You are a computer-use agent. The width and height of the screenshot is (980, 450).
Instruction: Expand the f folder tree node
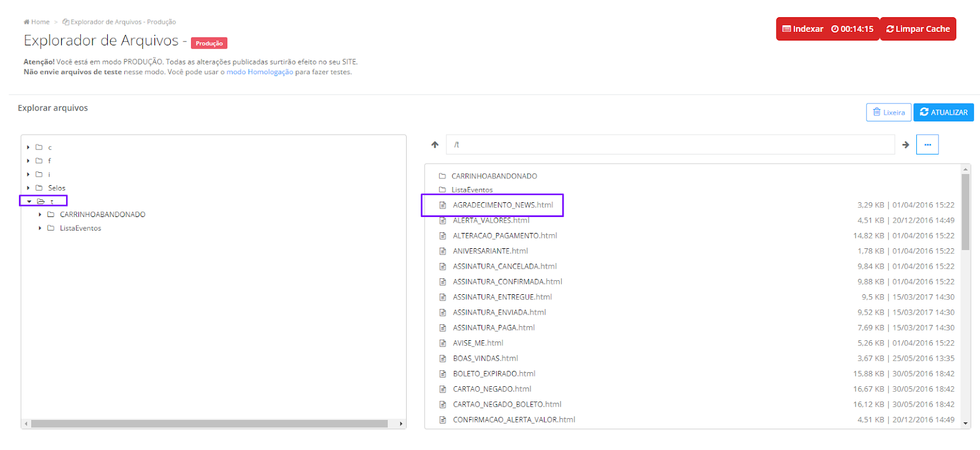pyautogui.click(x=28, y=161)
